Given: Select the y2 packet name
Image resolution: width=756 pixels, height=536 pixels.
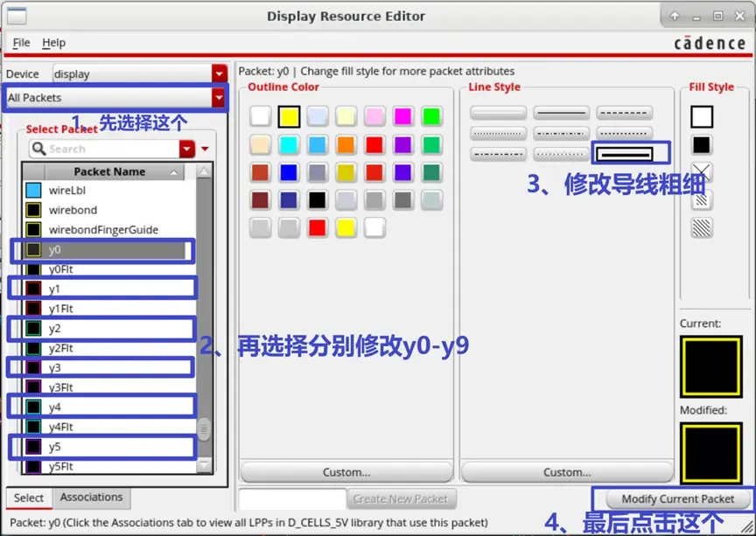Looking at the screenshot, I should [54, 329].
